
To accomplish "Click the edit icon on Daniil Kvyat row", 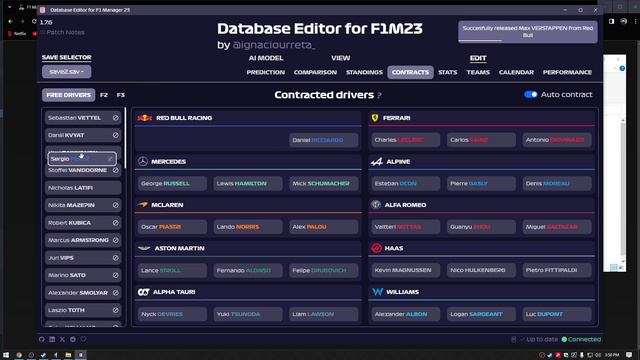I will (x=116, y=135).
